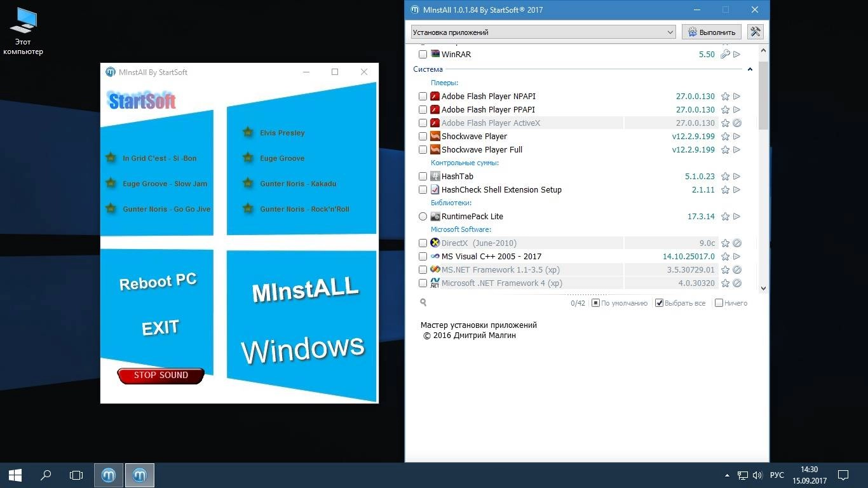Show hidden tray icons arrow
Viewport: 868px width, 488px height.
[727, 475]
